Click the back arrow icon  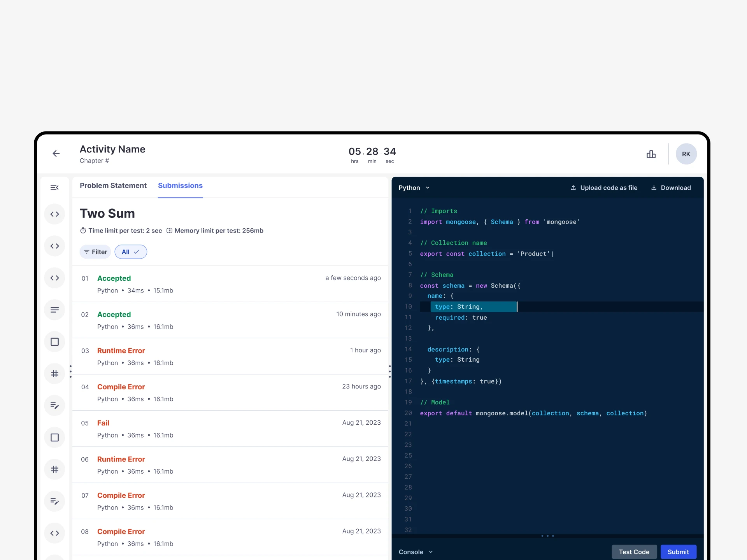pyautogui.click(x=56, y=154)
